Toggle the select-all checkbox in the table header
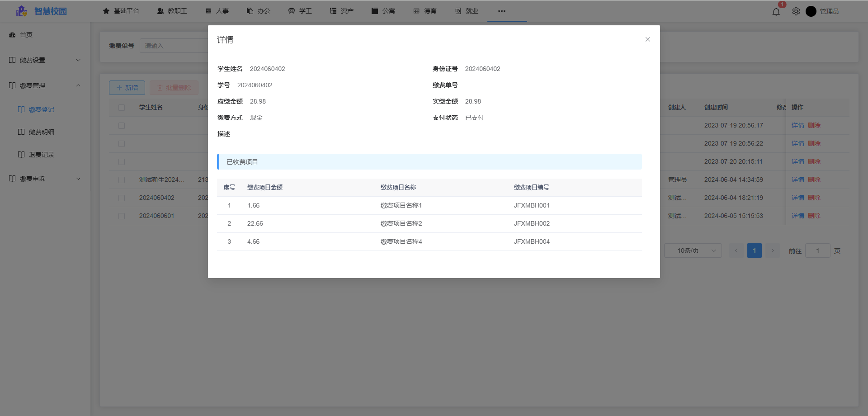The height and width of the screenshot is (416, 868). (x=122, y=108)
